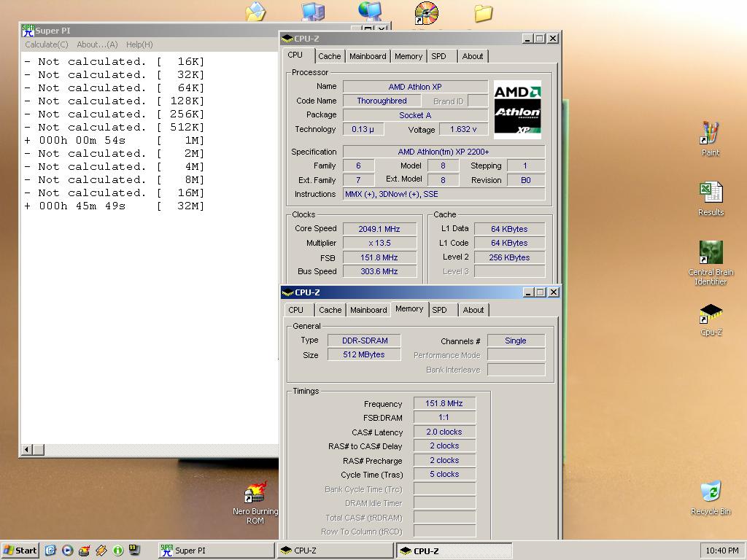Click the Bus Speed value '303.6 MHz'
Image resolution: width=747 pixels, height=560 pixels.
click(379, 271)
